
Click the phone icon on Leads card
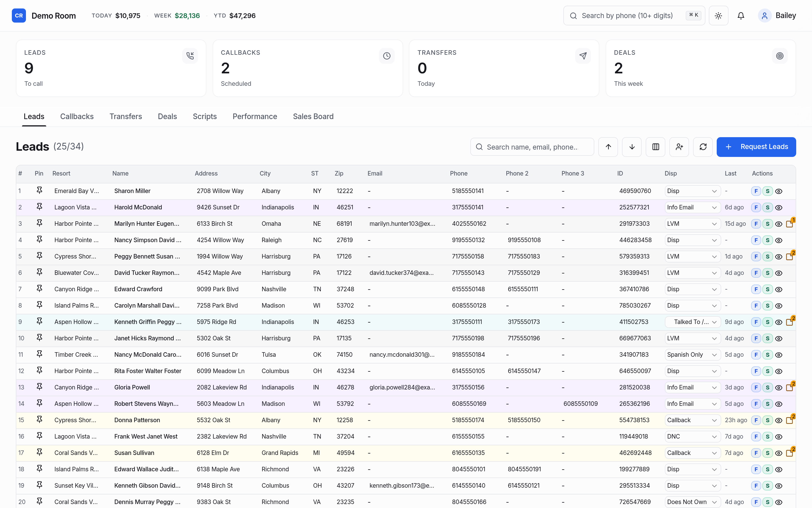190,55
